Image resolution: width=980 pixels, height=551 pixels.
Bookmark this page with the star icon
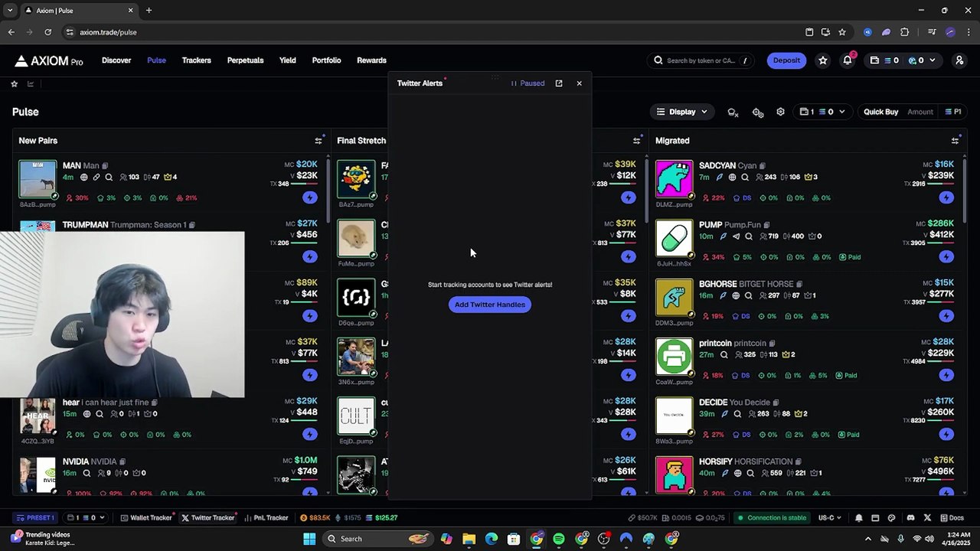842,32
